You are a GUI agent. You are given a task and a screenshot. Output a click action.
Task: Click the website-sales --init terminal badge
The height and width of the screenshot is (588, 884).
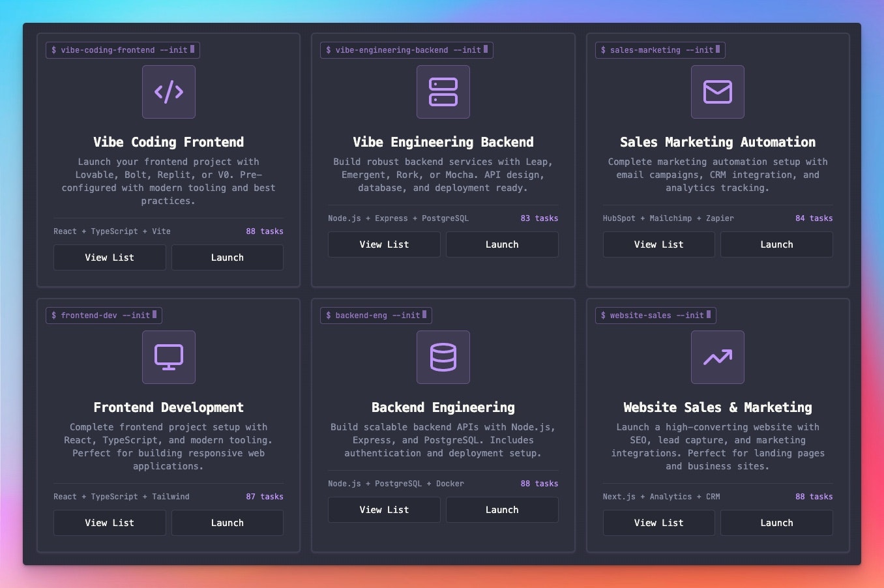coord(655,315)
